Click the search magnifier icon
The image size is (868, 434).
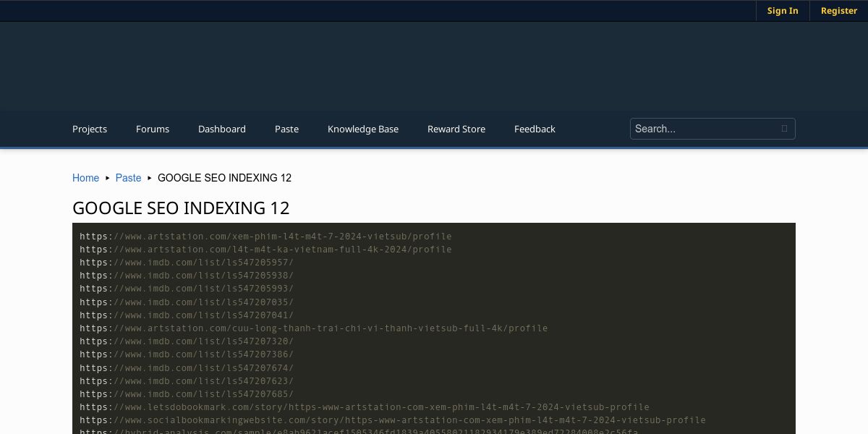(784, 129)
